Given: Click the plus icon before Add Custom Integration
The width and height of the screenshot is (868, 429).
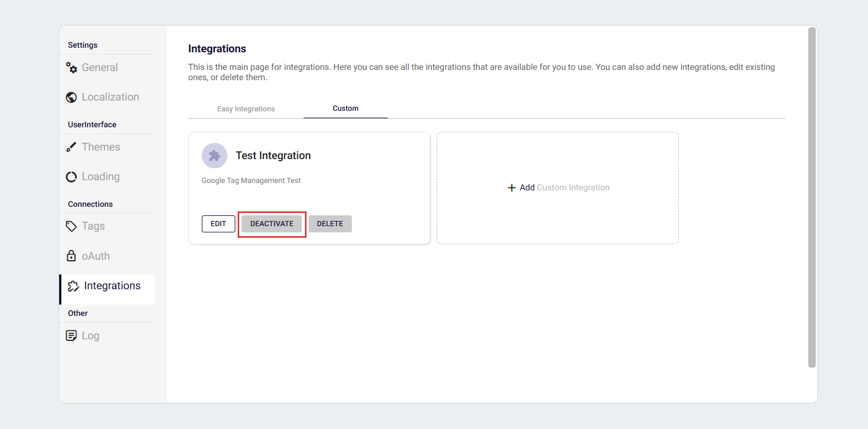Looking at the screenshot, I should [512, 188].
